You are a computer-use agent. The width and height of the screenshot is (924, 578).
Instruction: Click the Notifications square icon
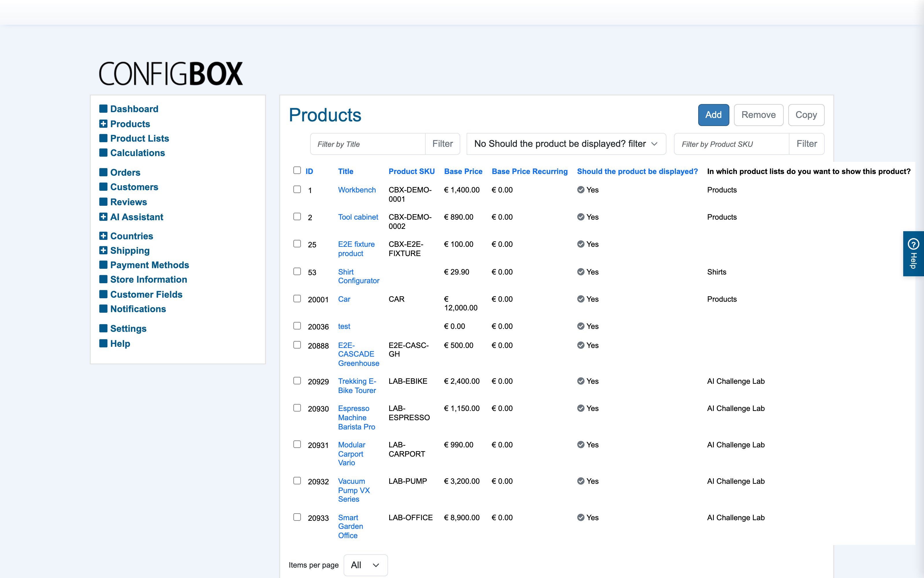(103, 309)
